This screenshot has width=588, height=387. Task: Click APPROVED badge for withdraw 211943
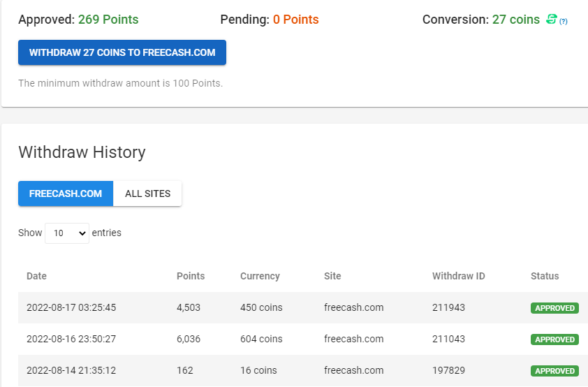(554, 308)
